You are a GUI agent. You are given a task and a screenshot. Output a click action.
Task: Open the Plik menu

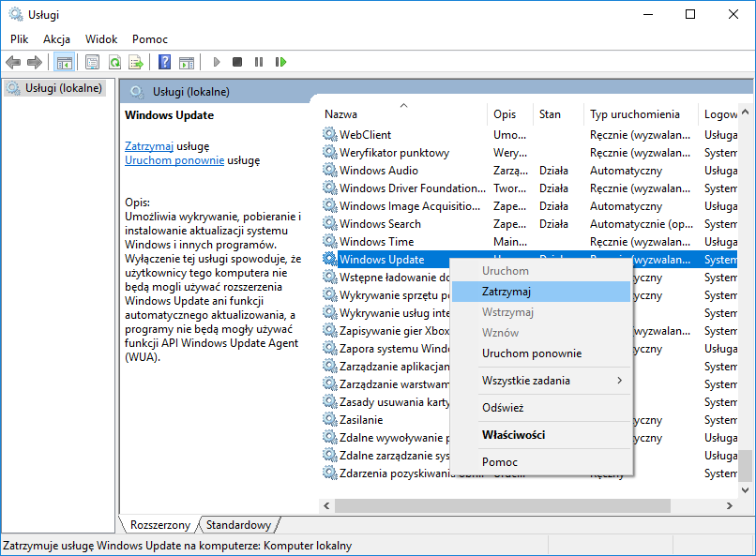[20, 39]
